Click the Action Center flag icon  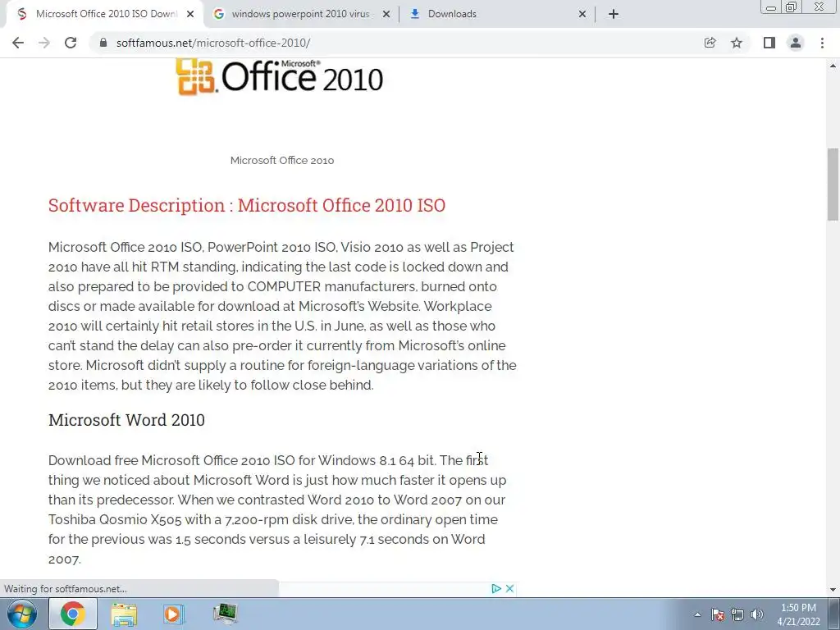click(x=718, y=614)
